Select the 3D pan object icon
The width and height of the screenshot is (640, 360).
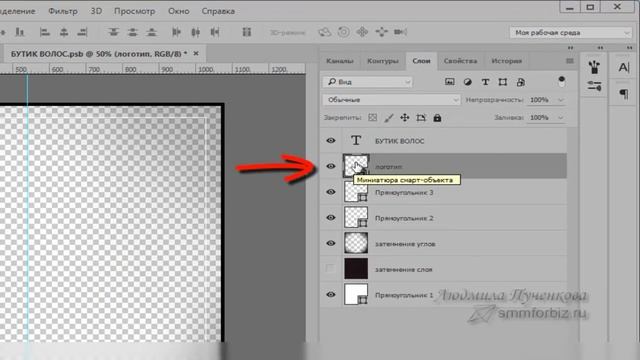pyautogui.click(x=362, y=32)
